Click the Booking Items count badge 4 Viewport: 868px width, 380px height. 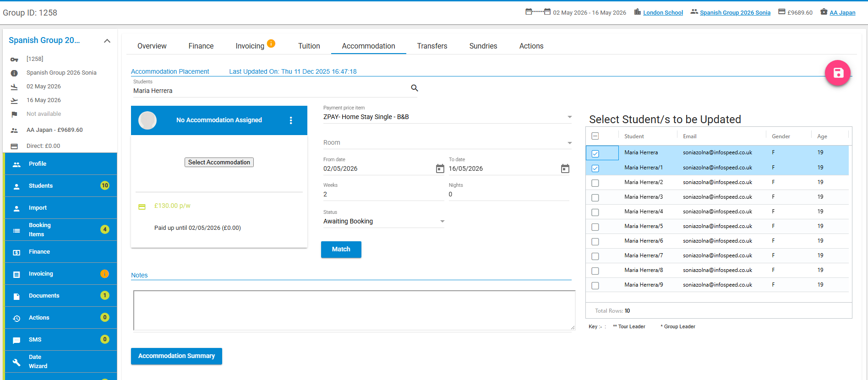[x=105, y=229]
